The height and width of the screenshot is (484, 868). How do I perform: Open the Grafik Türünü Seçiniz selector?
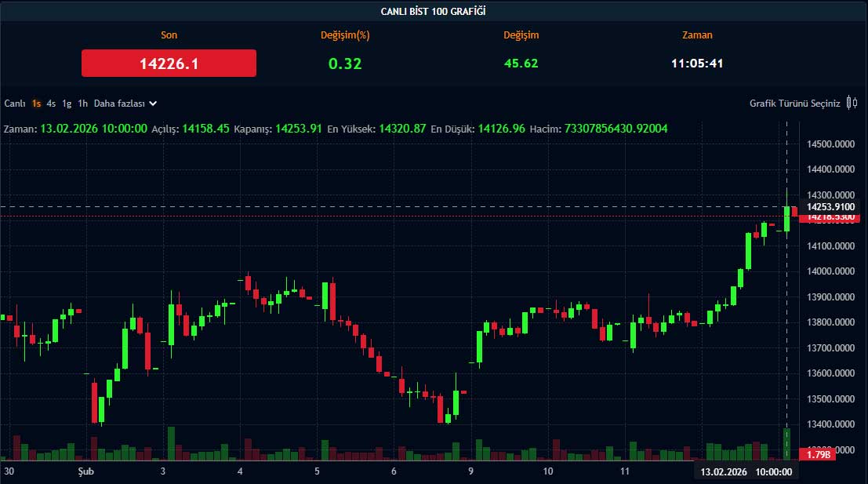794,104
